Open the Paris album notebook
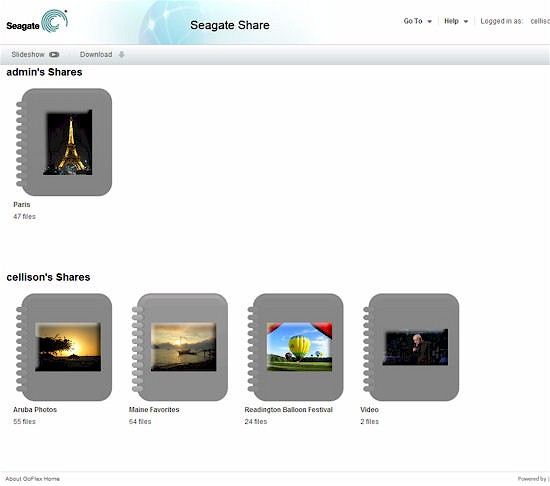550x486 pixels. (x=65, y=142)
